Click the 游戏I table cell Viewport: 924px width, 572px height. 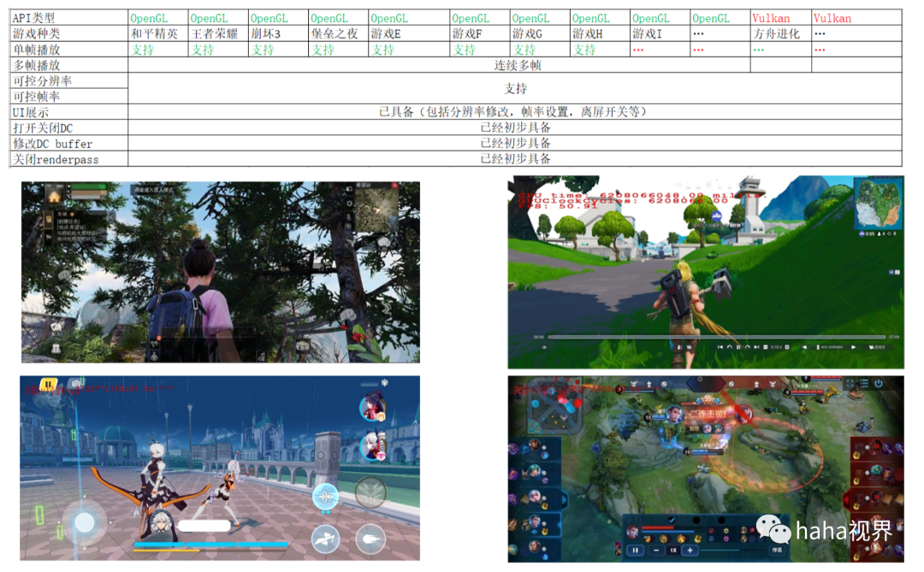(660, 33)
